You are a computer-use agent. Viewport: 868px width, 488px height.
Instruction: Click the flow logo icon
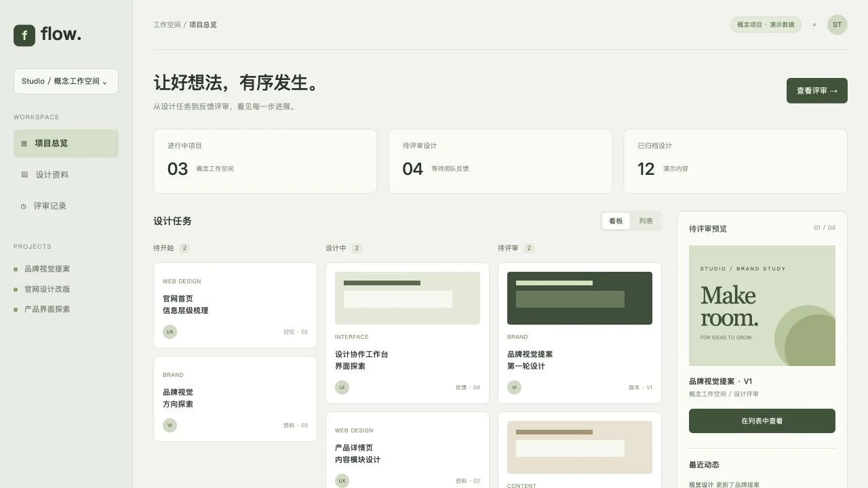point(24,35)
